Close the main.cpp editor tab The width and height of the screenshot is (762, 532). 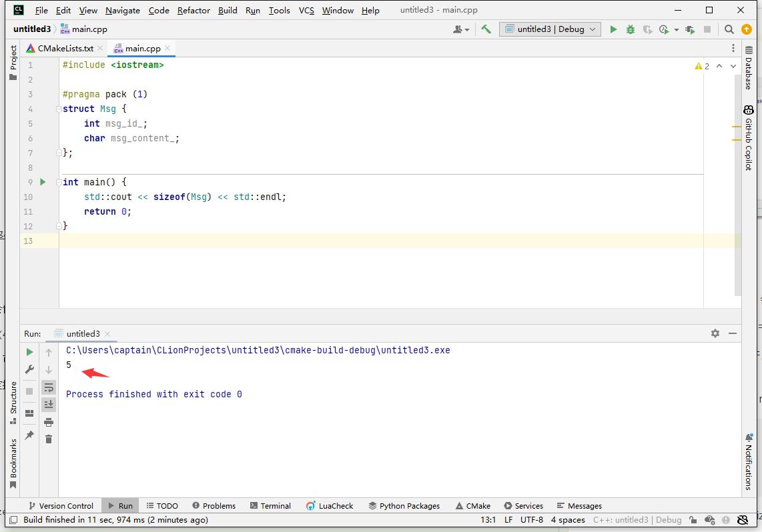point(167,48)
